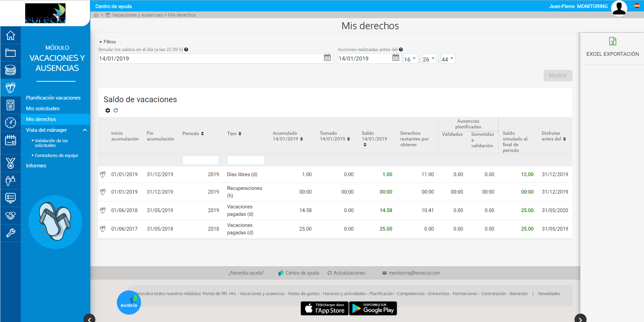Open the folder module icon in sidebar
This screenshot has height=322, width=644.
(10, 53)
